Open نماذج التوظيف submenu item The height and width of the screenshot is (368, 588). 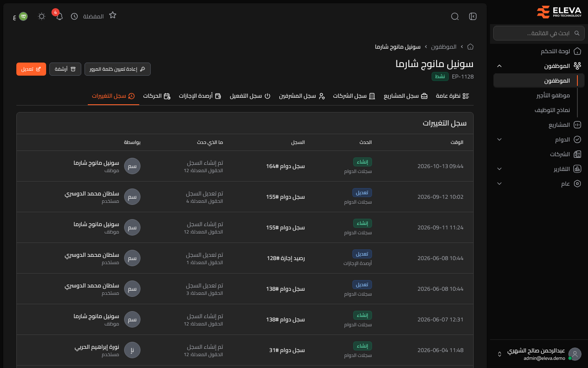coord(552,110)
